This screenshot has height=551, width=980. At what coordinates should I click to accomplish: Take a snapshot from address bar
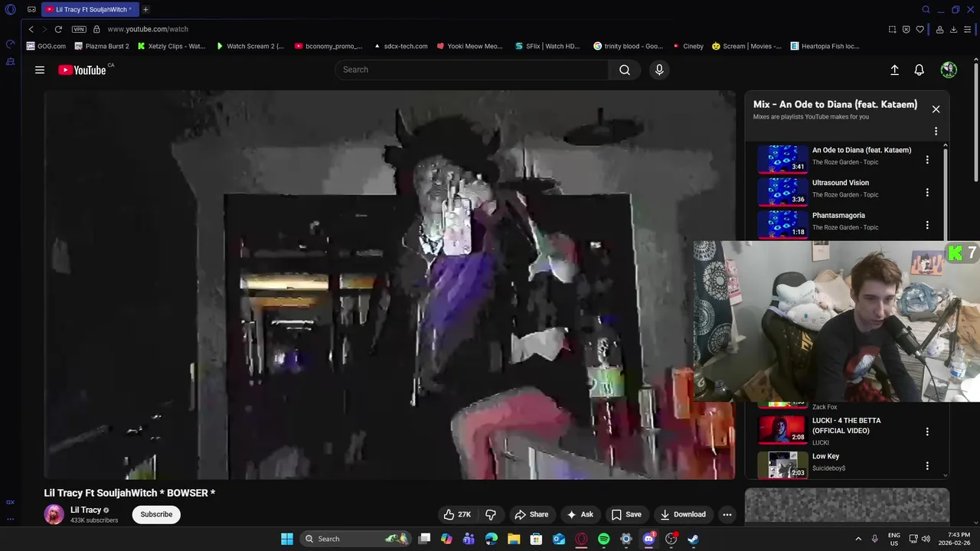[892, 29]
